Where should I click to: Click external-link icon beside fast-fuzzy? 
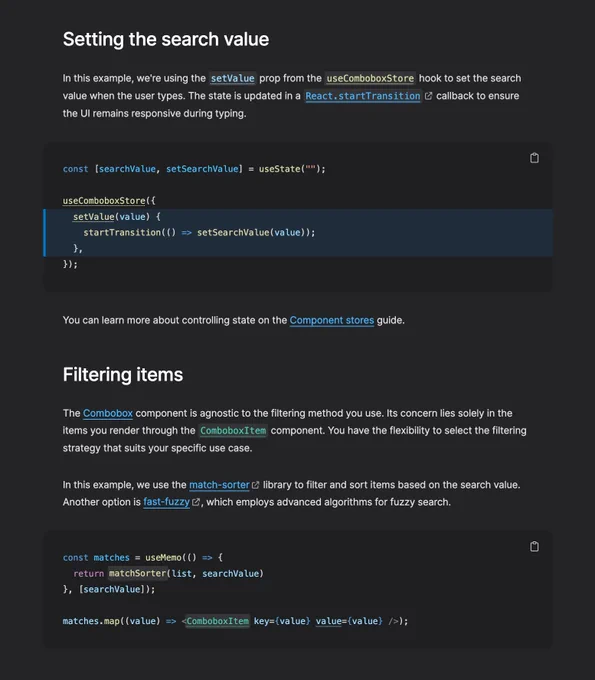tap(196, 502)
